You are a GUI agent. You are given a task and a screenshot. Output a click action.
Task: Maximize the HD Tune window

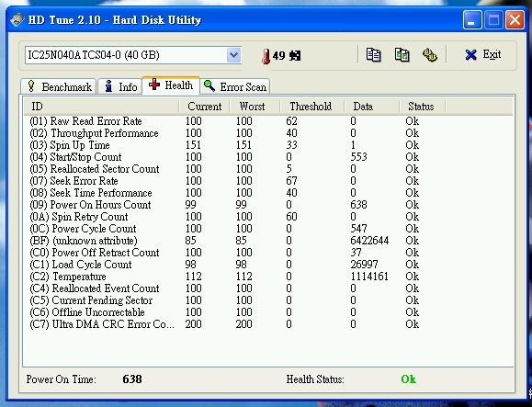pos(493,20)
